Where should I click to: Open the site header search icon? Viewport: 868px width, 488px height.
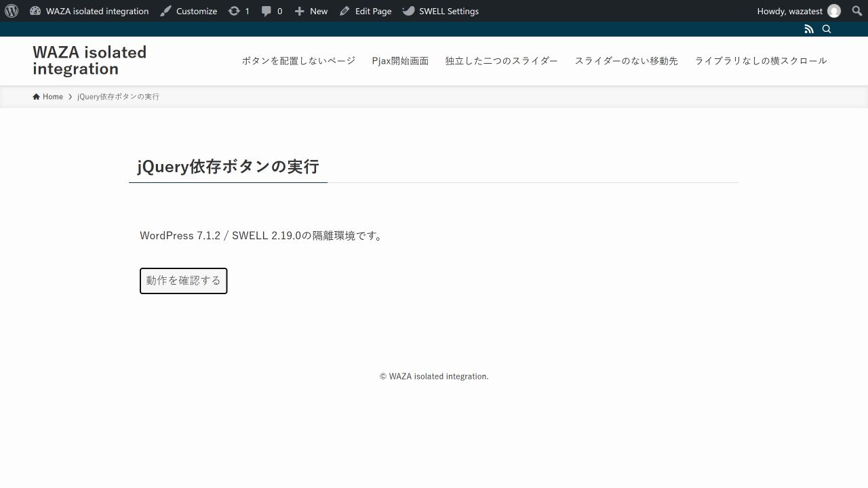pos(827,29)
